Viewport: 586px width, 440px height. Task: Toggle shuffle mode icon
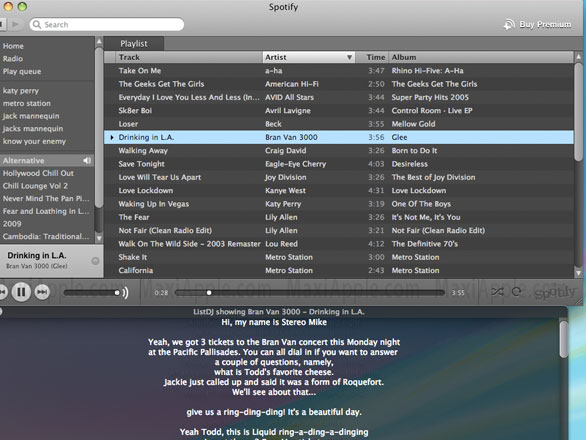pos(497,292)
